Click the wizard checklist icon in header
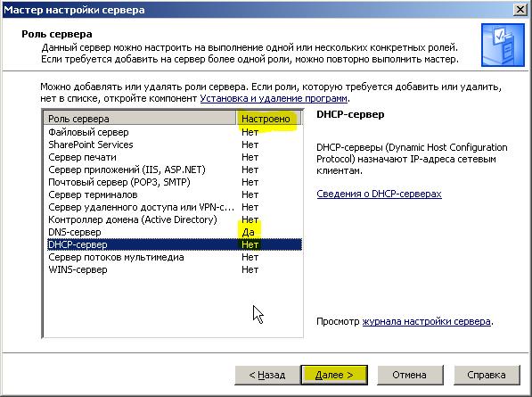This screenshot has width=532, height=397. pyautogui.click(x=503, y=45)
